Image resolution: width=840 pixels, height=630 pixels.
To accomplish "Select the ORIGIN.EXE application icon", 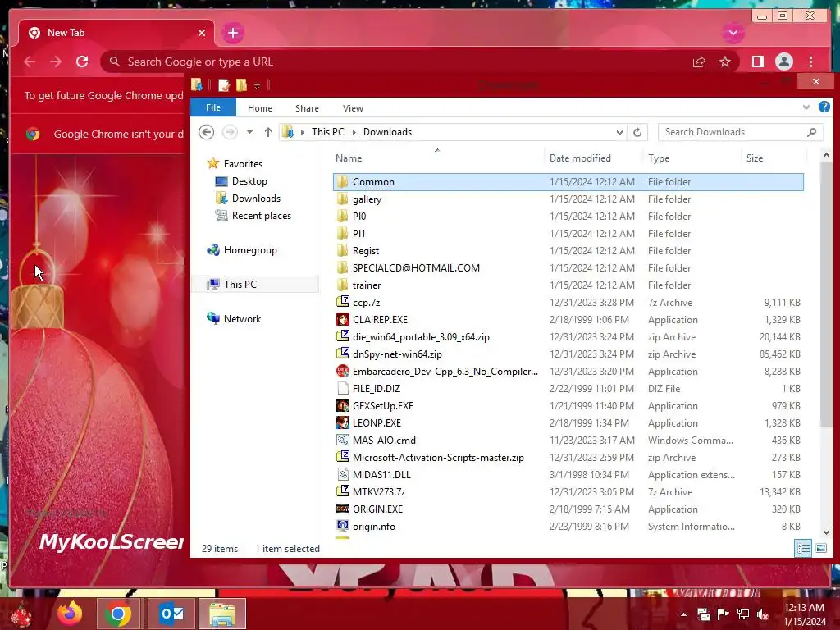I will pyautogui.click(x=343, y=509).
